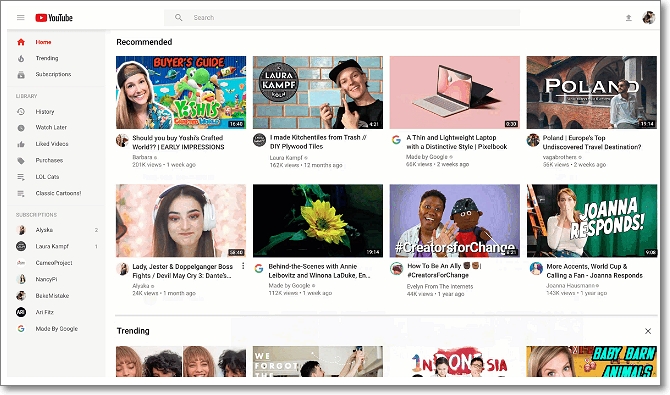
Task: Click the search magnifier icon
Action: pyautogui.click(x=179, y=18)
